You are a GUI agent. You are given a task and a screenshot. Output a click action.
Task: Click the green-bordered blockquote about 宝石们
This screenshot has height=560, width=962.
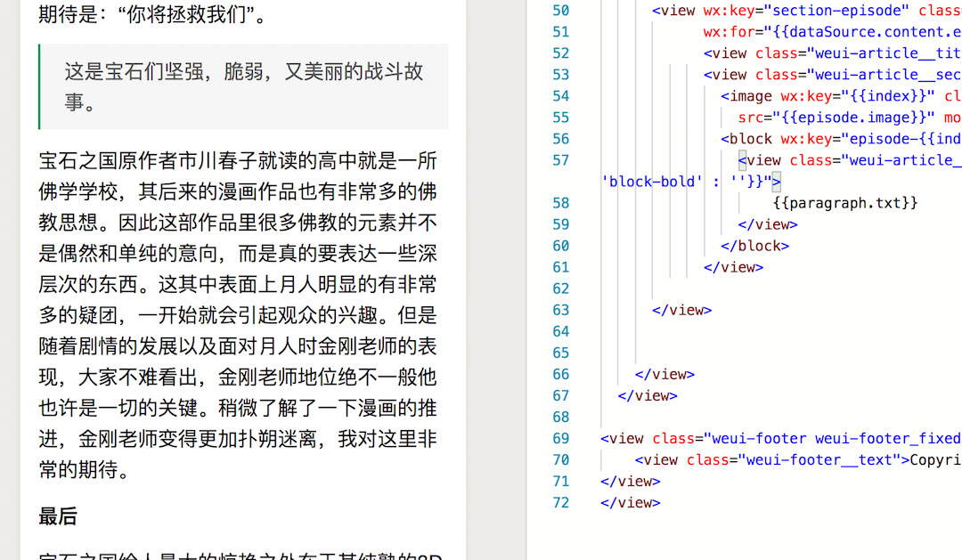[243, 86]
